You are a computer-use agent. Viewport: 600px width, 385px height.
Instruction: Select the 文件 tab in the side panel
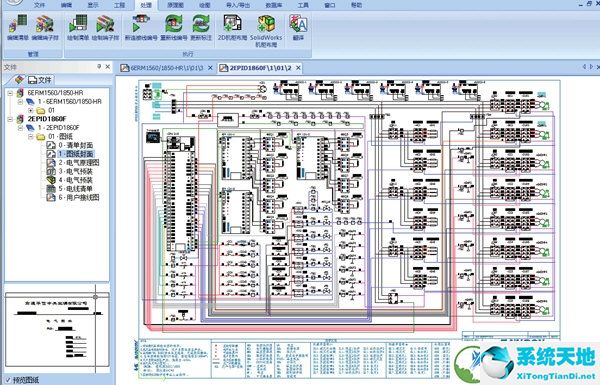[x=40, y=80]
